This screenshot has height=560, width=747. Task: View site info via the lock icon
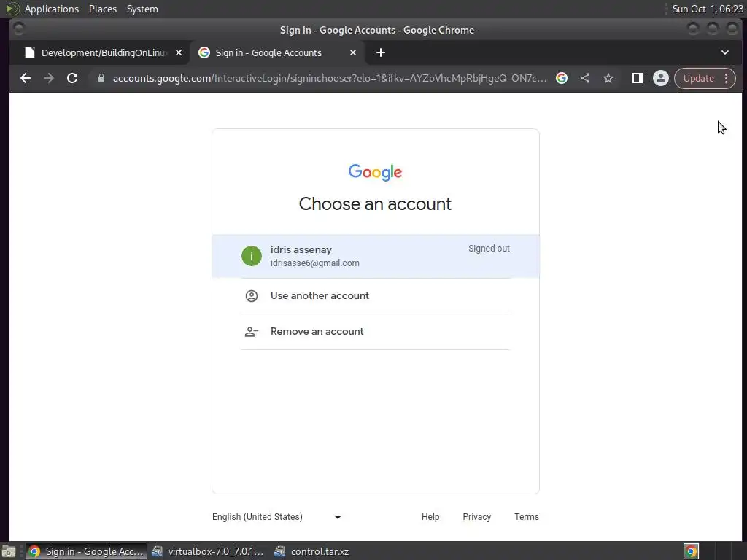pyautogui.click(x=101, y=78)
